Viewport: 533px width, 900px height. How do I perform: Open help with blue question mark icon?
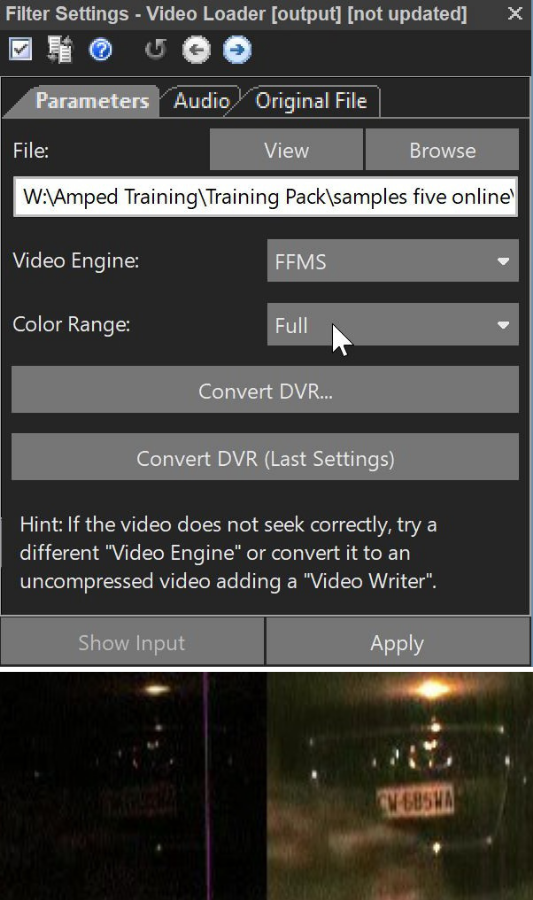[x=100, y=50]
